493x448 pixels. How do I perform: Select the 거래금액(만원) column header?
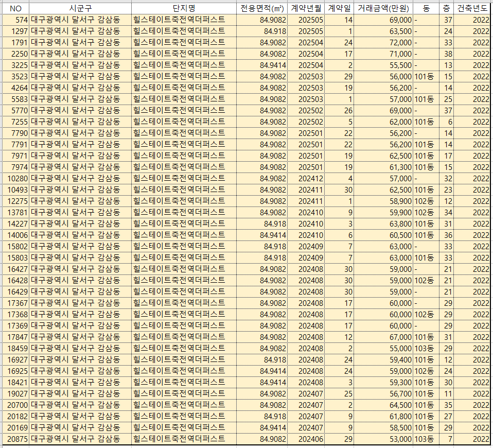pyautogui.click(x=383, y=8)
